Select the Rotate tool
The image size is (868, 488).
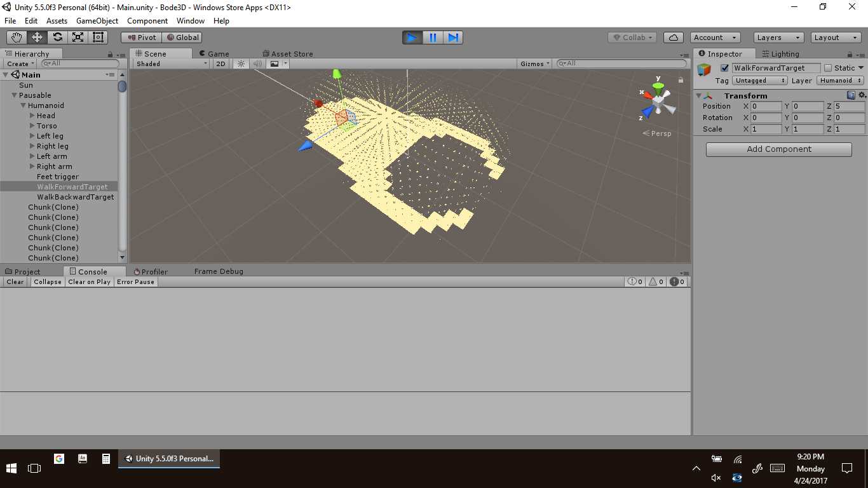(57, 37)
